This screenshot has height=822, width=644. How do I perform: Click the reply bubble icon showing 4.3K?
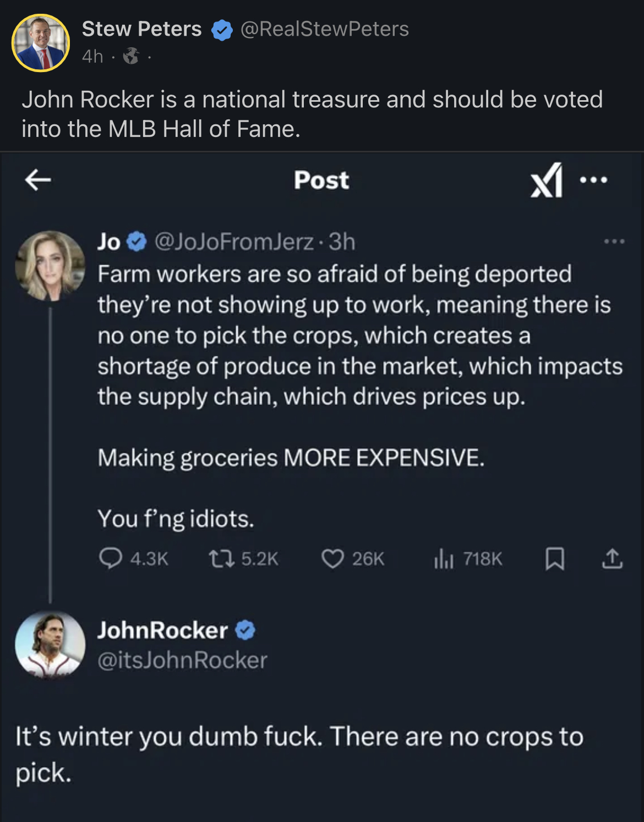(111, 558)
